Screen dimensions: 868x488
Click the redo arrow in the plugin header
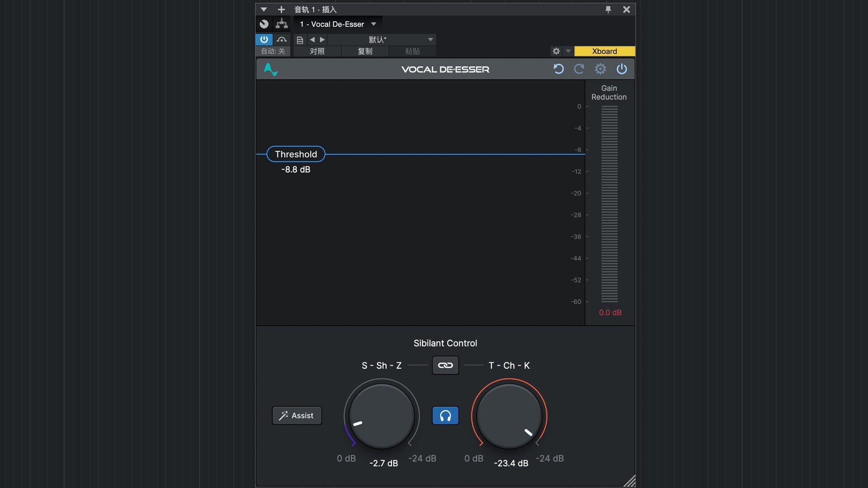pos(579,69)
